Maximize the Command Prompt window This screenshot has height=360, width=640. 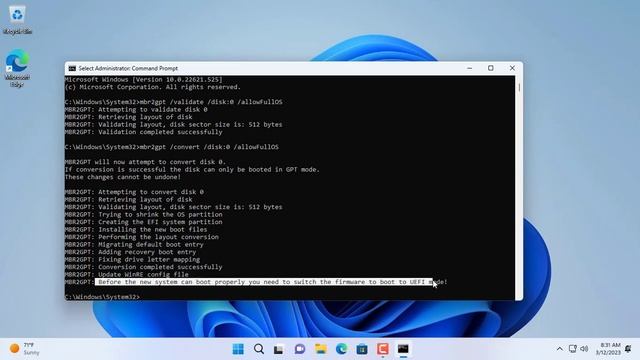(x=491, y=68)
